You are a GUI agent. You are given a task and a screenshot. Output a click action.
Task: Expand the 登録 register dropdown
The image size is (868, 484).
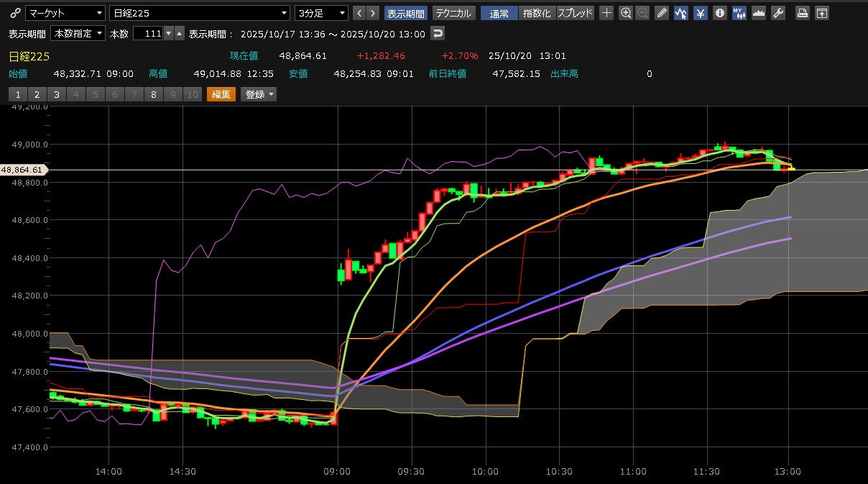click(x=259, y=94)
